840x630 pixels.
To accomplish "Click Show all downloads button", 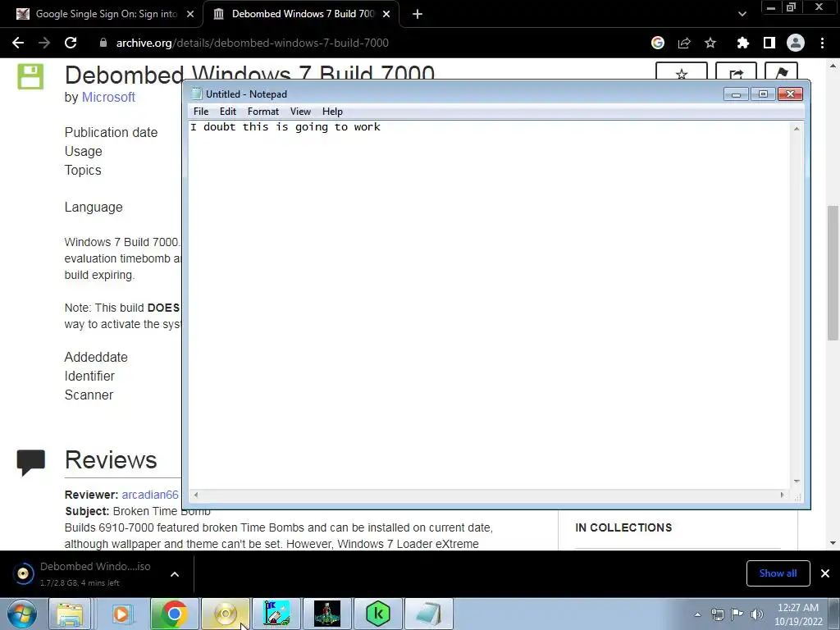I will coord(778,573).
